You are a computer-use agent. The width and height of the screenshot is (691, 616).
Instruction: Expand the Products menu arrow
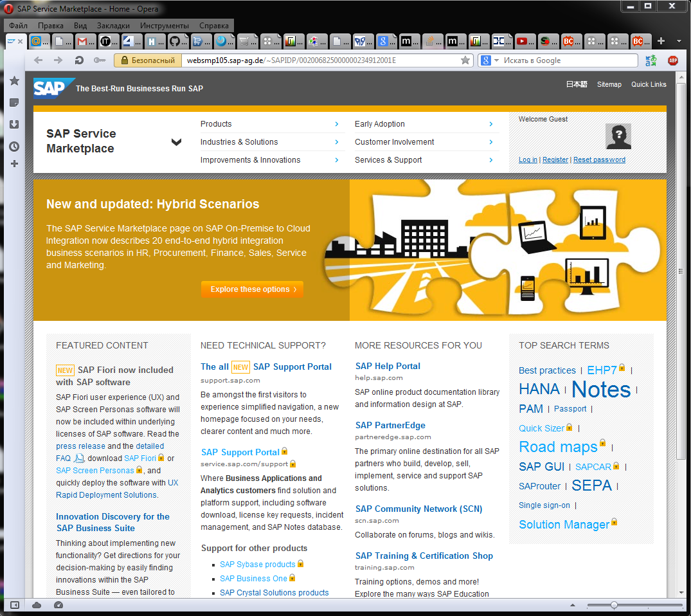(x=337, y=124)
